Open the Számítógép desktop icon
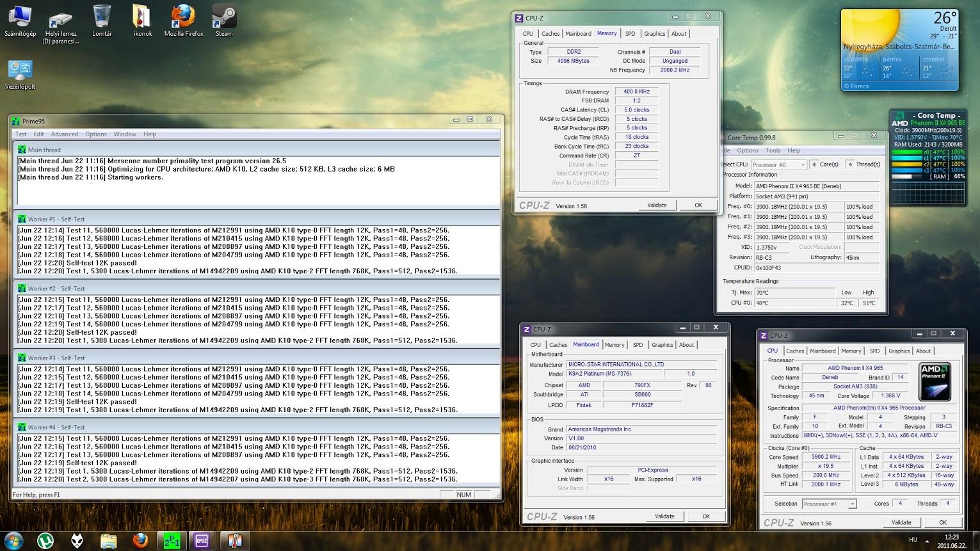The height and width of the screenshot is (551, 980). point(20,21)
